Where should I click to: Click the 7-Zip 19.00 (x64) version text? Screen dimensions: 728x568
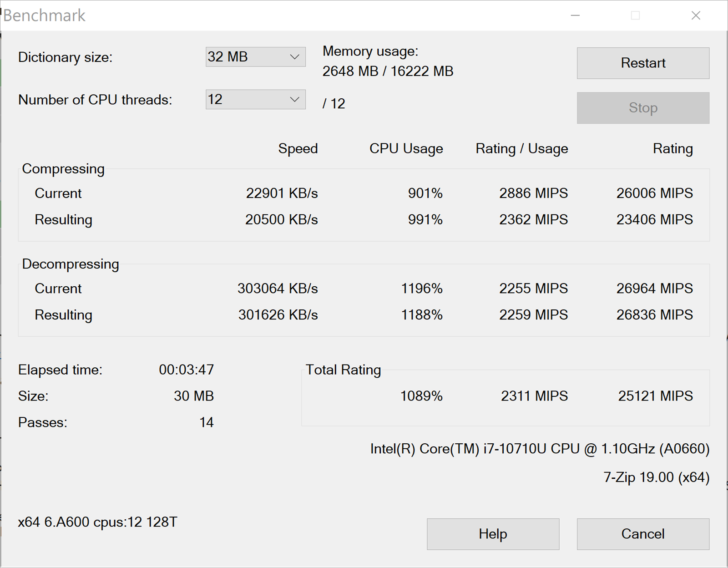(656, 477)
